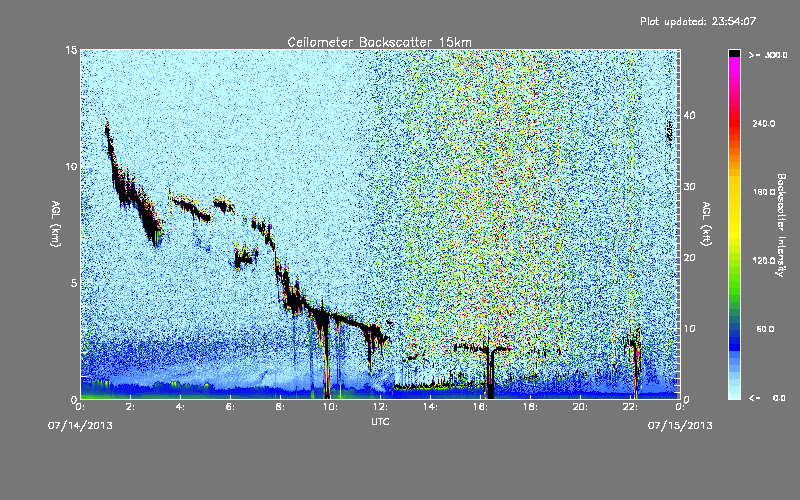Click the "18:" UTC hour tick label
This screenshot has width=800, height=500.
click(x=530, y=407)
